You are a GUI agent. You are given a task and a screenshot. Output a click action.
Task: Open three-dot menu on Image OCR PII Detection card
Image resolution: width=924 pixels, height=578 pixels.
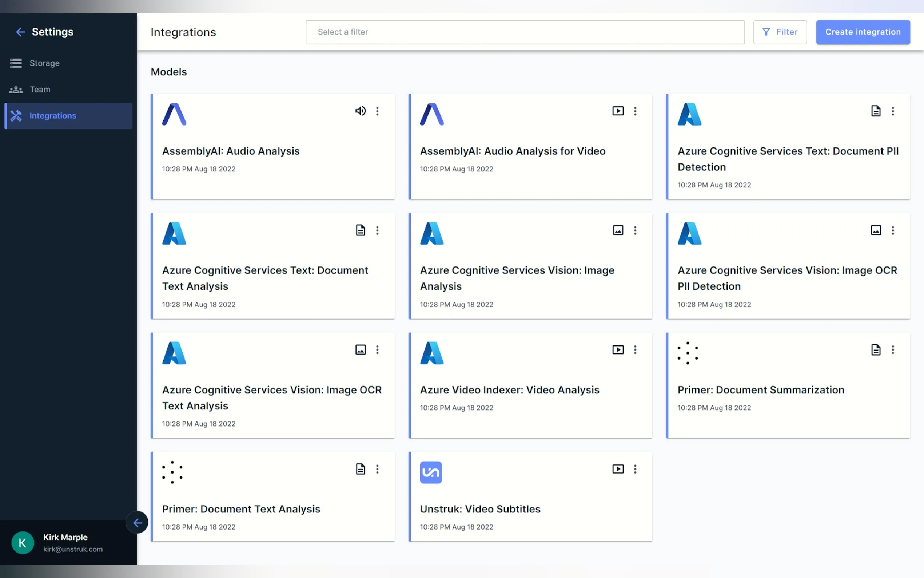(x=893, y=230)
